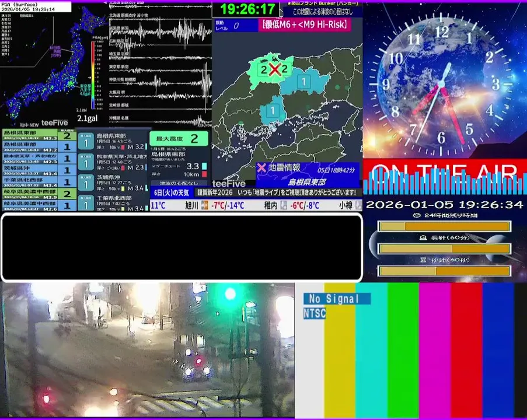Click the 津波の心配なし notice
This screenshot has width=527, height=420.
coord(179,183)
